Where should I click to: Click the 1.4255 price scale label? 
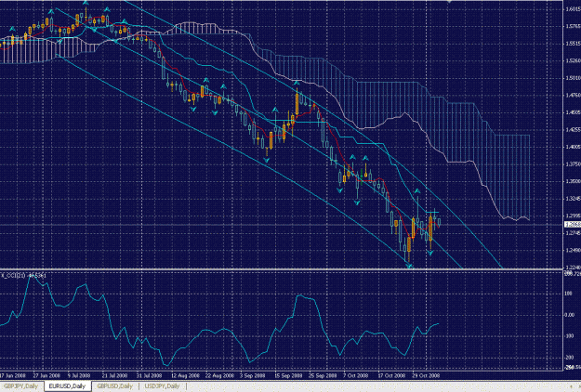pyautogui.click(x=573, y=129)
